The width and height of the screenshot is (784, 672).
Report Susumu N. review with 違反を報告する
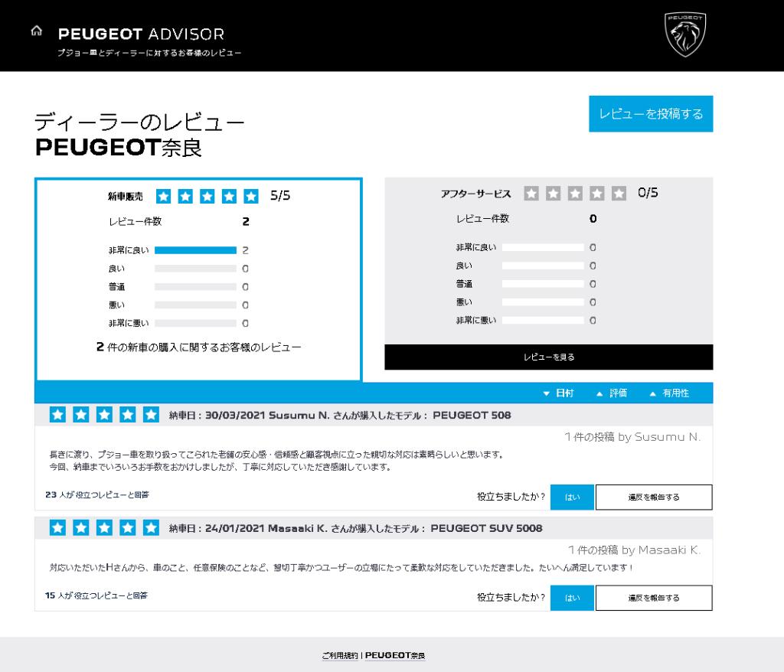coord(654,497)
